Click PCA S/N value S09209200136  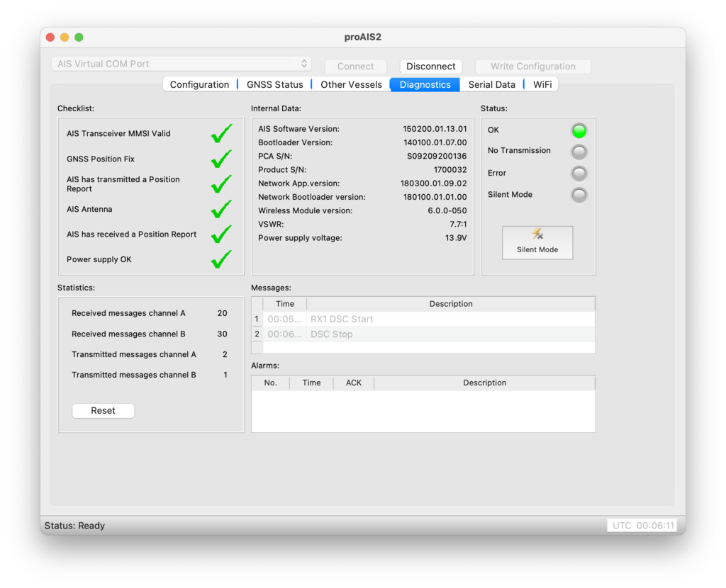[x=437, y=156]
